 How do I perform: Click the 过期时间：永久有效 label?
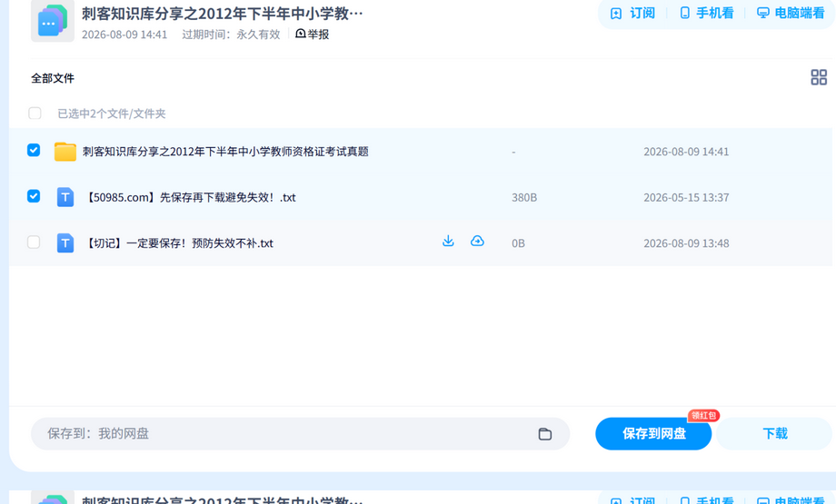pos(231,35)
